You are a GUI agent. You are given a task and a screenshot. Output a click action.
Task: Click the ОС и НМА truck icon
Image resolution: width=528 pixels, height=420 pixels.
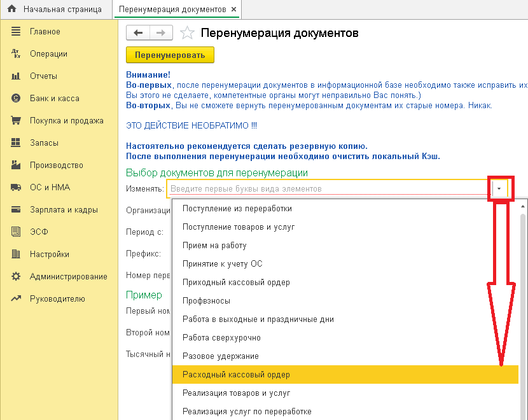coord(16,188)
